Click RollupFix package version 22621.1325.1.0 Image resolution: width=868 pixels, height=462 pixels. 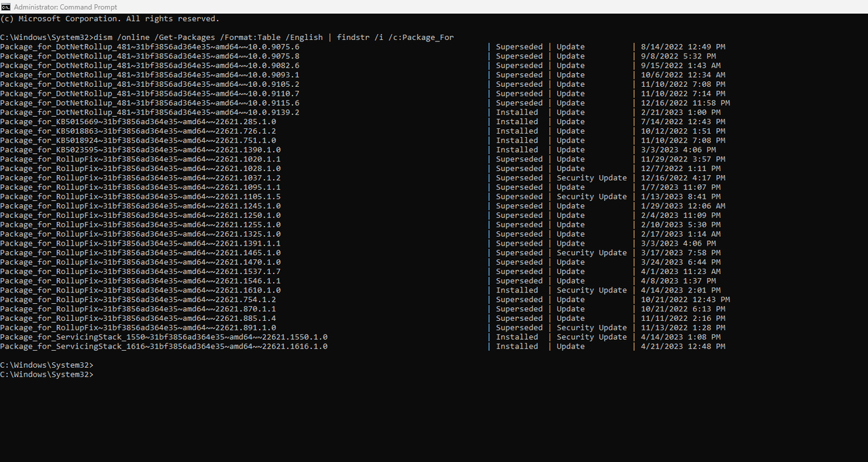[140, 234]
